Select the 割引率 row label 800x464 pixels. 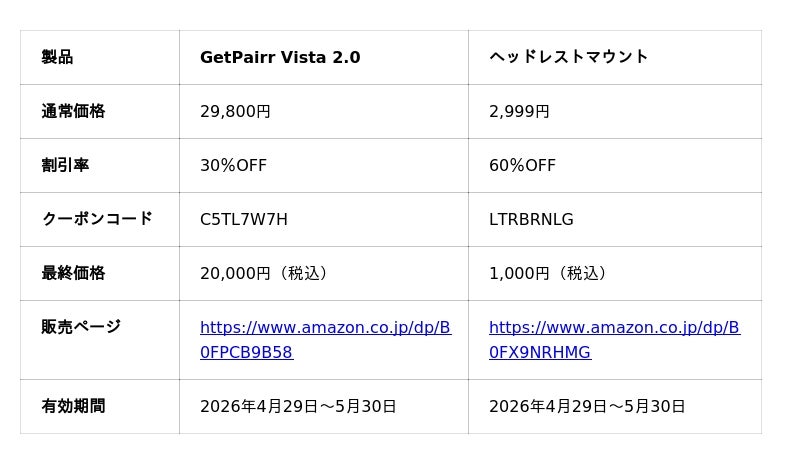click(65, 165)
